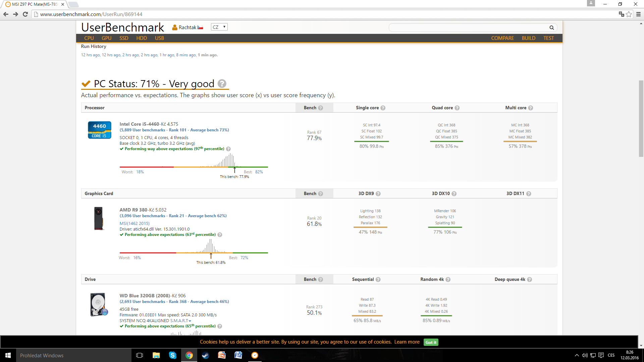The image size is (644, 362).
Task: Open the Intel Core i5-4460 link
Action: point(139,124)
